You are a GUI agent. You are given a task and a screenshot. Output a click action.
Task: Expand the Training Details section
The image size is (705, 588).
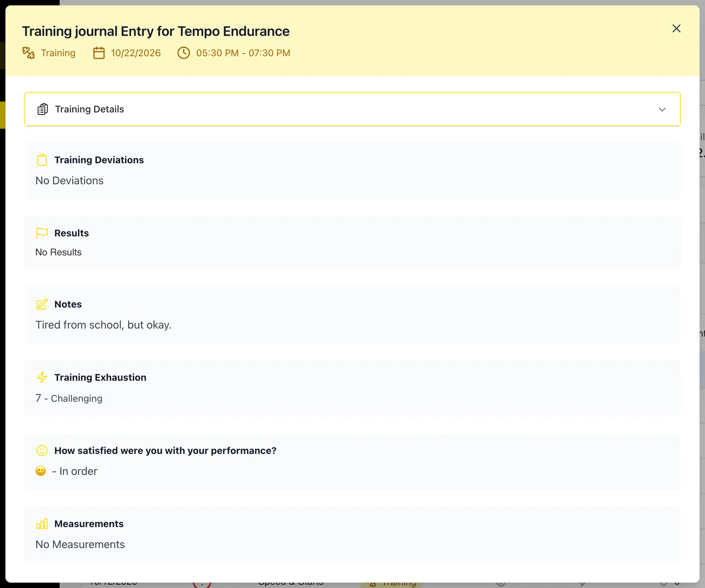click(352, 109)
